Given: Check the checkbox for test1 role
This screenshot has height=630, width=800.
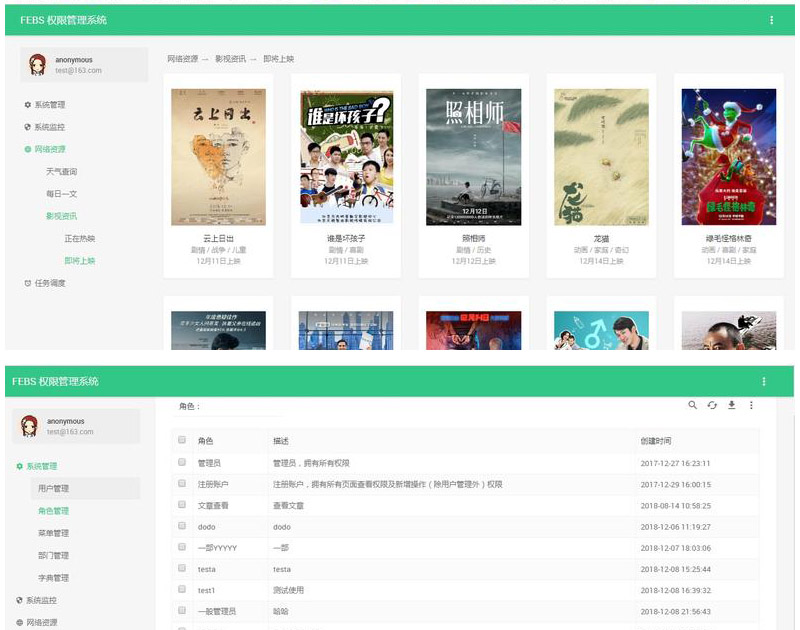Looking at the screenshot, I should pos(182,589).
